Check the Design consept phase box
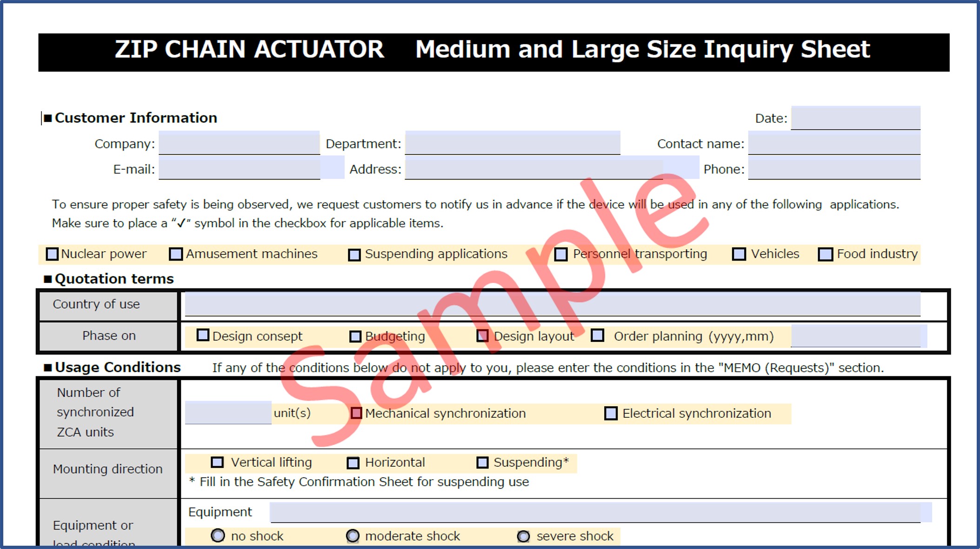980x549 pixels. pyautogui.click(x=203, y=335)
